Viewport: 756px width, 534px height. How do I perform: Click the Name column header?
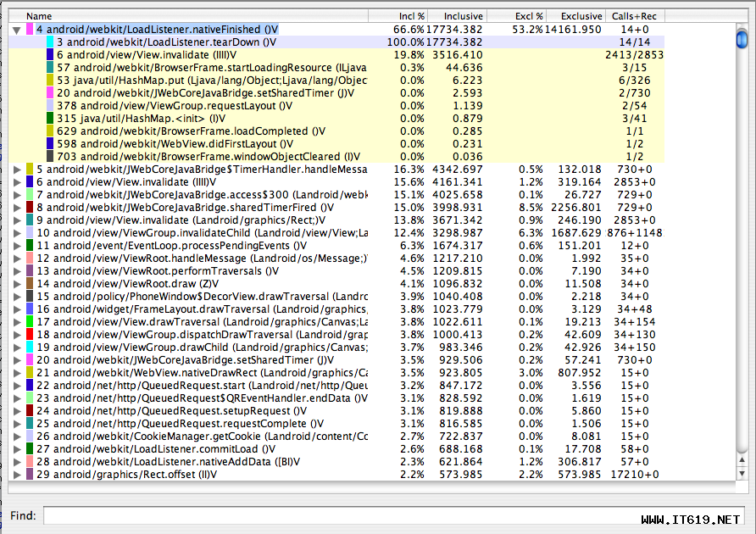click(39, 16)
